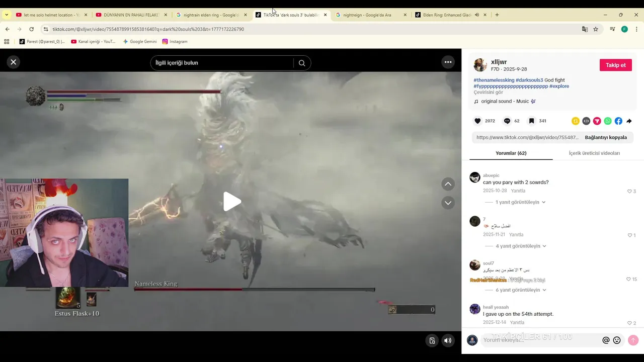Share to Facebook icon
Image resolution: width=644 pixels, height=362 pixels.
click(x=618, y=121)
